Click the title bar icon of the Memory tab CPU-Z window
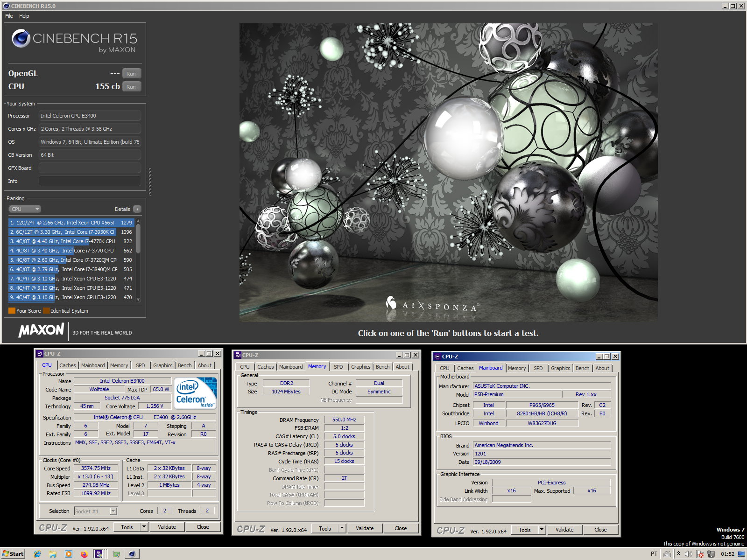The height and width of the screenshot is (560, 747). click(x=238, y=355)
